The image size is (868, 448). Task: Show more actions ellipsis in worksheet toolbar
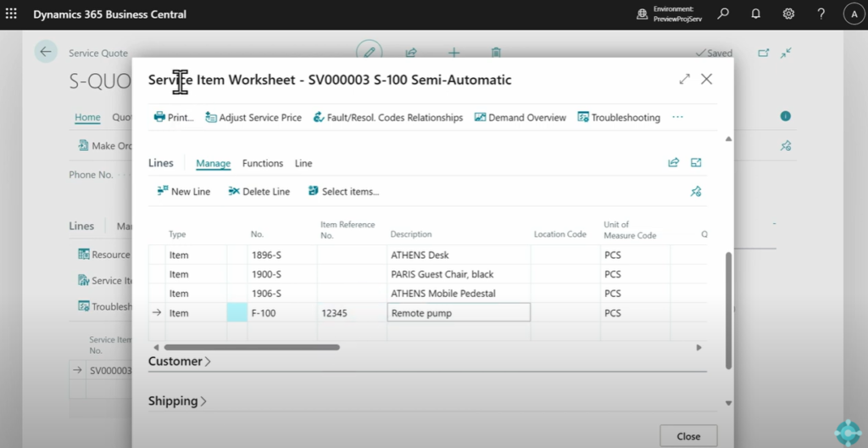pos(677,117)
